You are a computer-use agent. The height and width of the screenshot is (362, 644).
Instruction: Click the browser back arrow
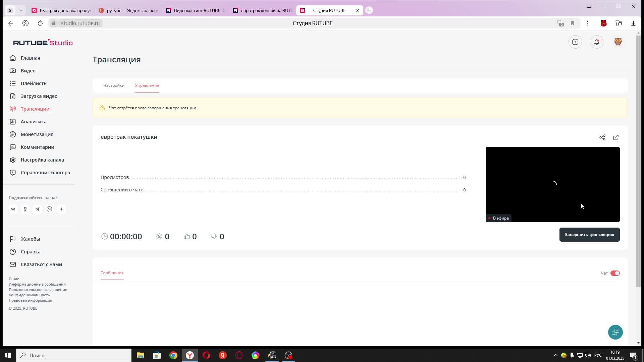[x=11, y=23]
